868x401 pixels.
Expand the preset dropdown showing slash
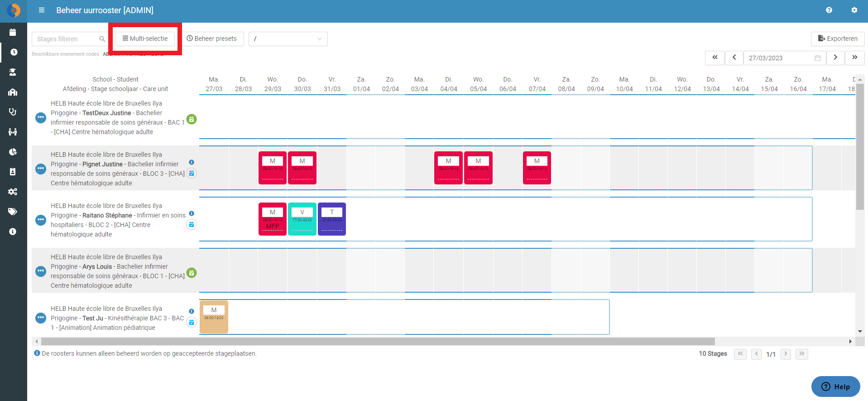click(288, 39)
